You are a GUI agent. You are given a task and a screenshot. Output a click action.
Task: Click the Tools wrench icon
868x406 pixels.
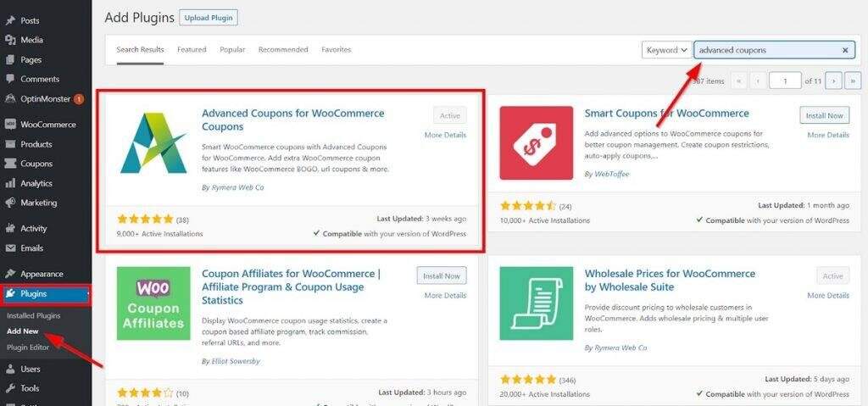coord(10,388)
